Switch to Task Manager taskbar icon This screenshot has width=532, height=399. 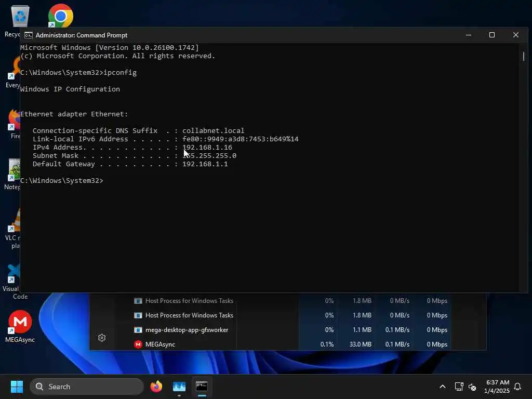179,387
